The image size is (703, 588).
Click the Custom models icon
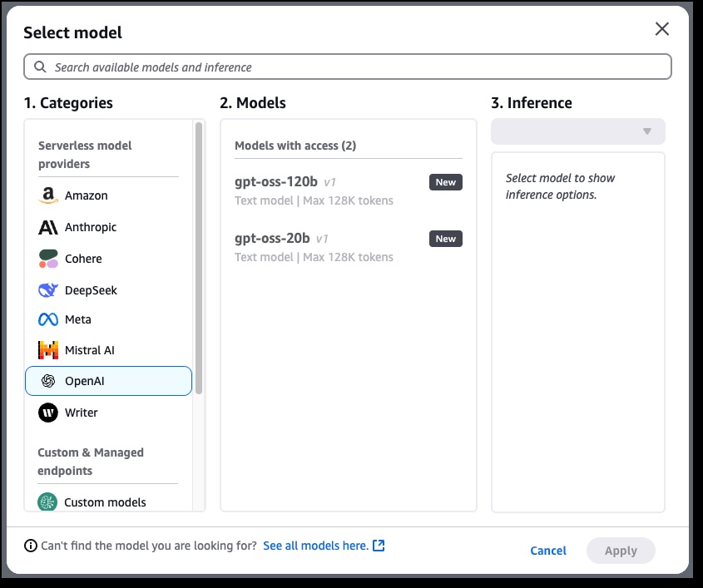(x=47, y=502)
